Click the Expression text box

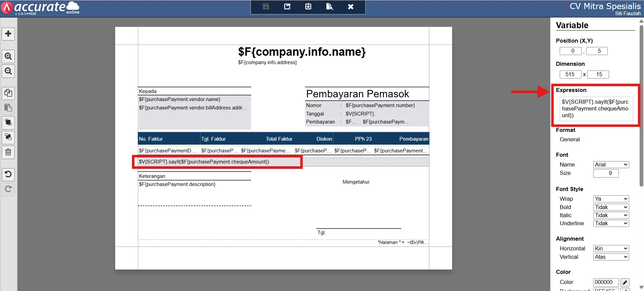596,109
